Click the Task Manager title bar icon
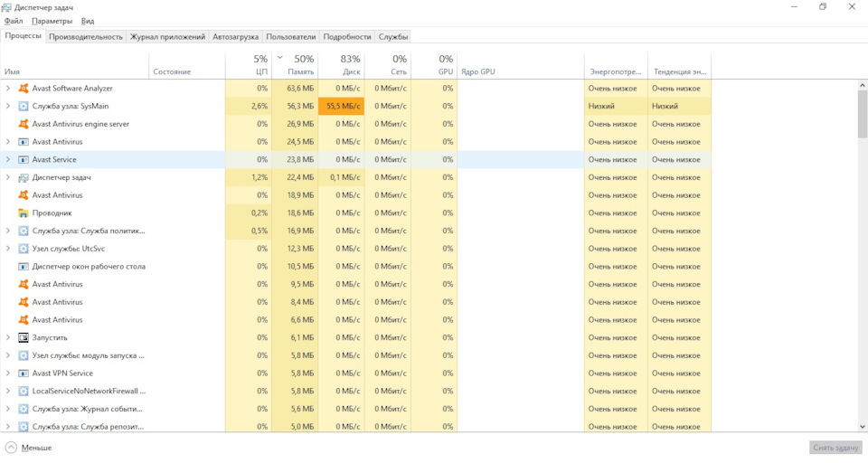 click(6, 7)
